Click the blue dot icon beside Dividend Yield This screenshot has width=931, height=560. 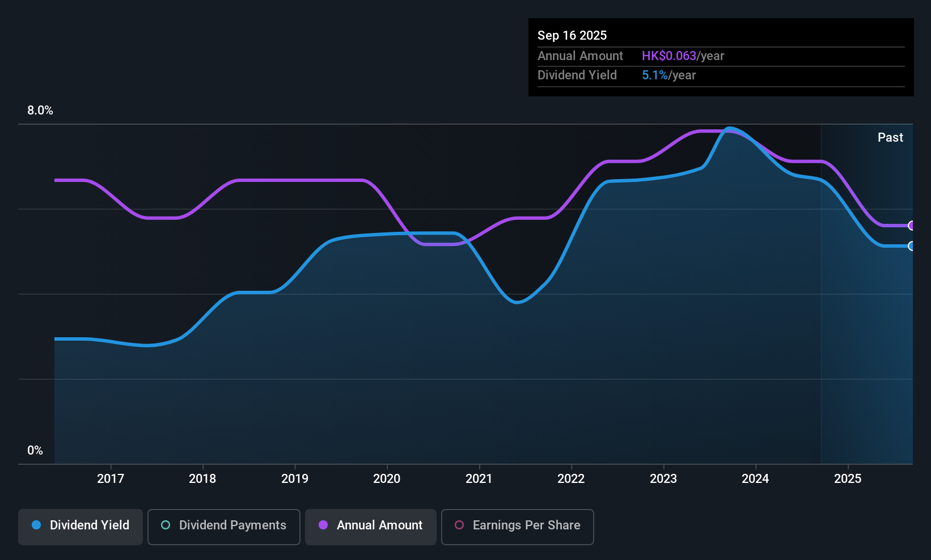(36, 525)
